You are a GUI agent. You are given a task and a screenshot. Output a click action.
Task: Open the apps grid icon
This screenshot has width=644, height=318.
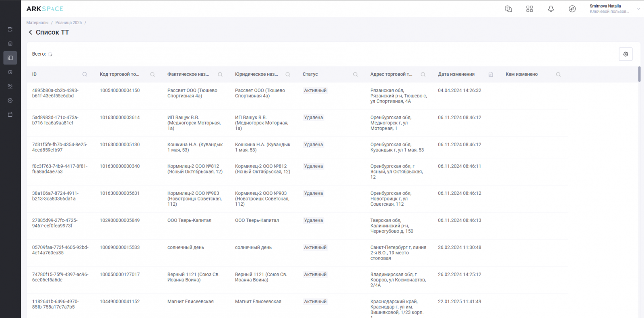[x=530, y=9]
